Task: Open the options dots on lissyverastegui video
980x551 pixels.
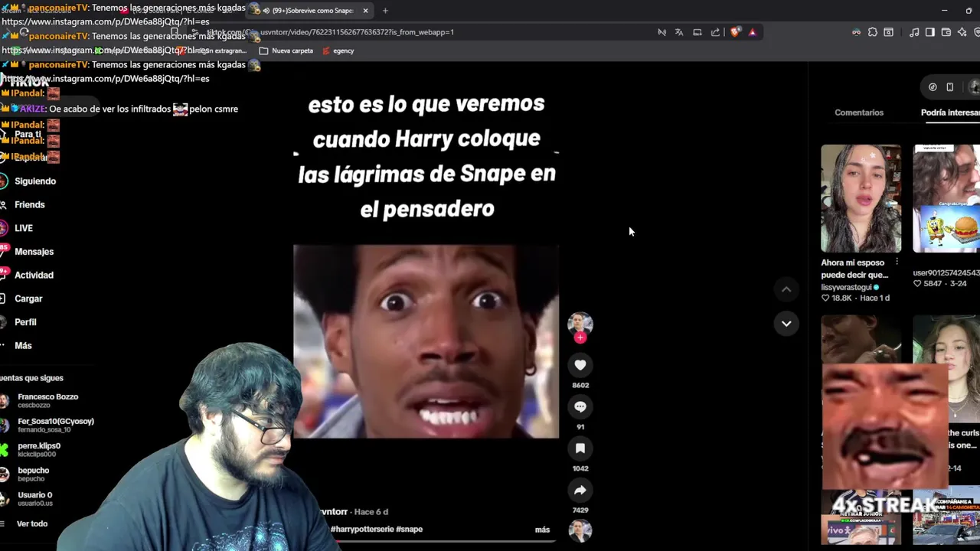Action: tap(897, 262)
